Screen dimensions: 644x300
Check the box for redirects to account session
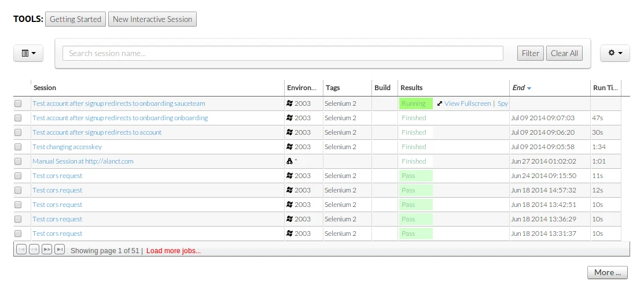point(18,132)
